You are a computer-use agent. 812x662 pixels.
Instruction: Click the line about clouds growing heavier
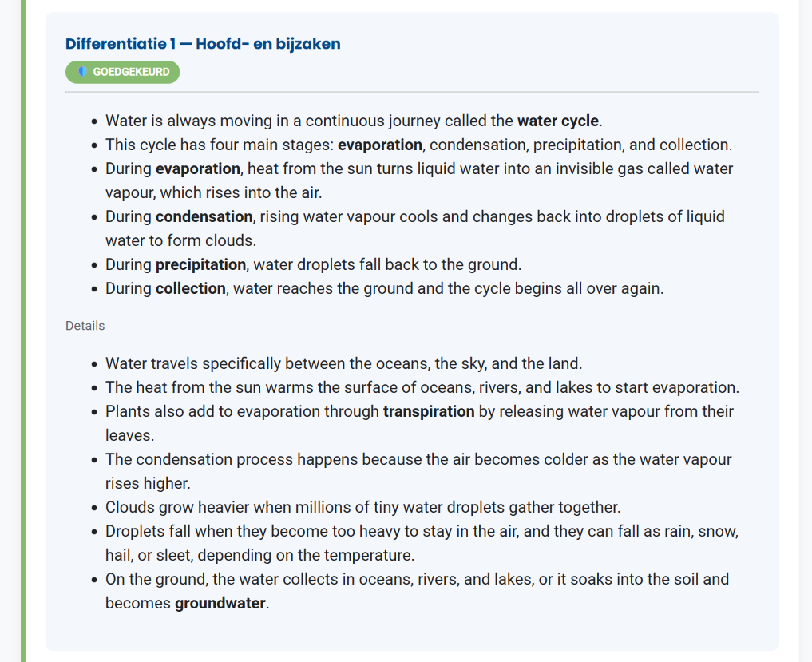(363, 507)
